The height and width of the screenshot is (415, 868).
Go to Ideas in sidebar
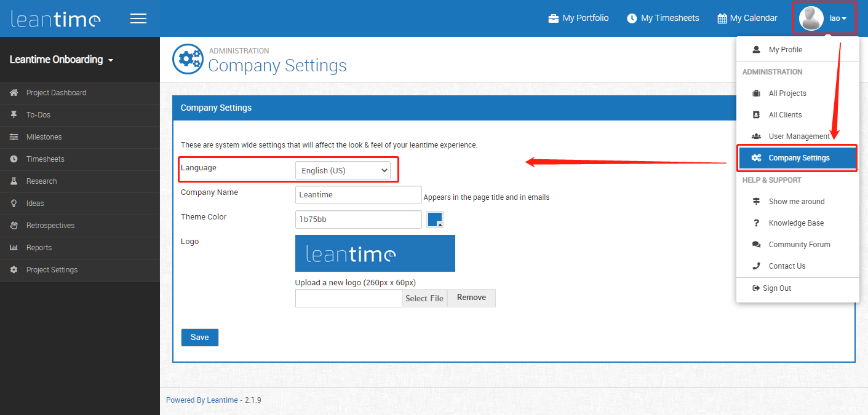click(x=80, y=204)
